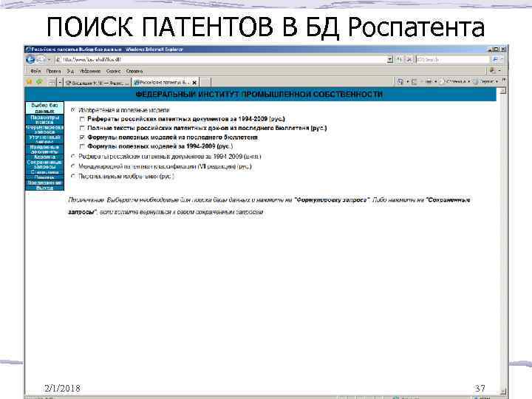532x399 pixels.
Task: Click in the Live Search box
Action: pos(453,59)
